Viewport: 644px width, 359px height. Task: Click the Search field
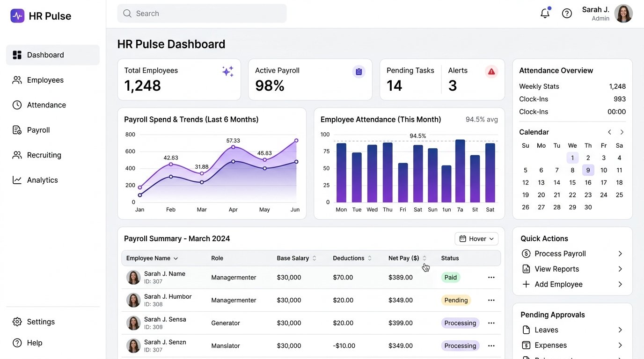click(x=202, y=14)
